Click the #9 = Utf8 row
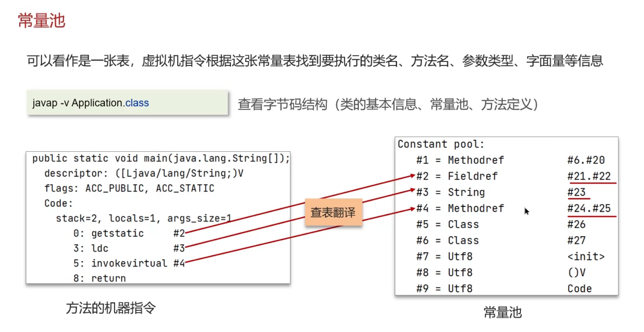 click(504, 289)
